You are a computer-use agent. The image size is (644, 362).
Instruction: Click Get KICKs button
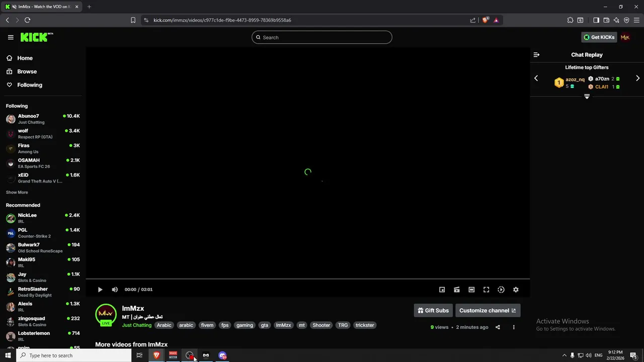point(599,37)
